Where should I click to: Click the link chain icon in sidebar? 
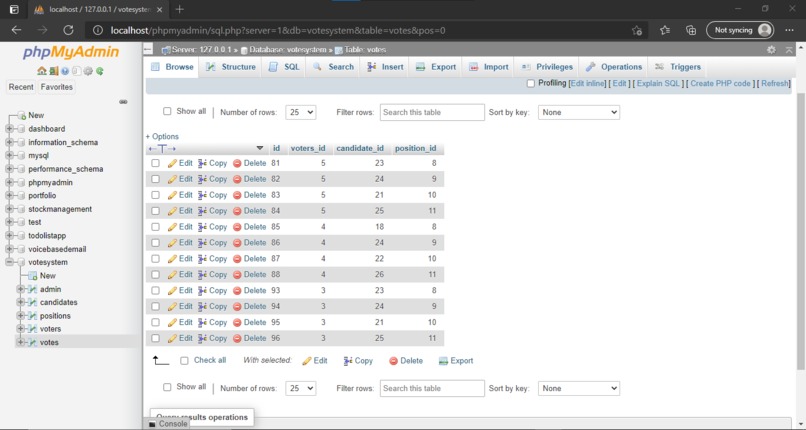point(123,102)
